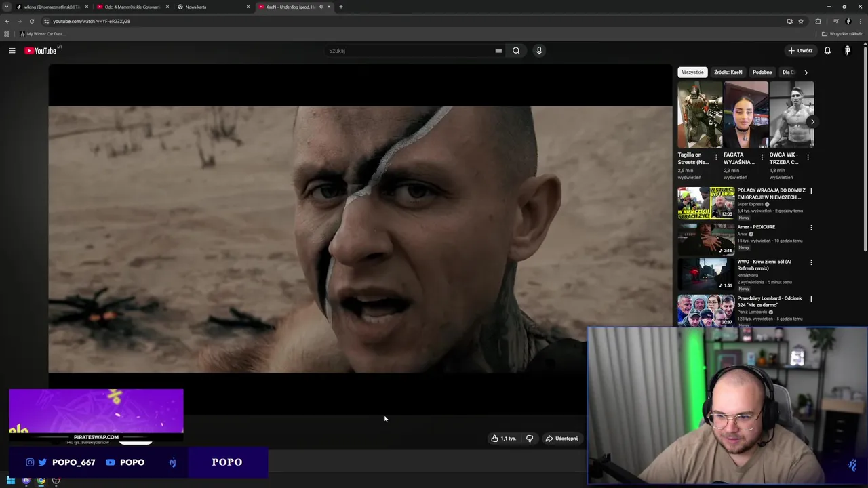Open Discord from the taskbar
868x488 pixels.
pos(26,481)
